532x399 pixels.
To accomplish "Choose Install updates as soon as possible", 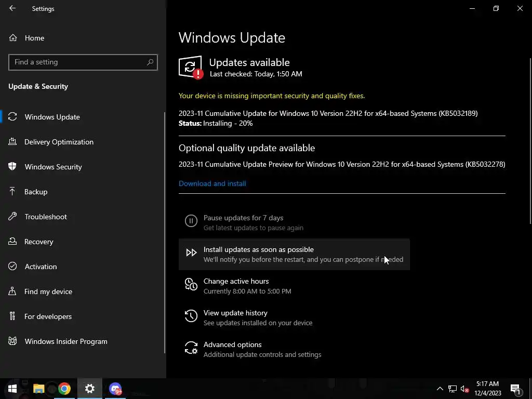I will click(294, 254).
